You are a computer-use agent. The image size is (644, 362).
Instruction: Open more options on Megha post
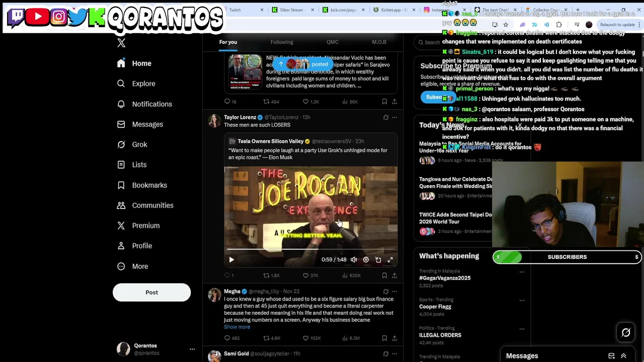[x=394, y=292]
